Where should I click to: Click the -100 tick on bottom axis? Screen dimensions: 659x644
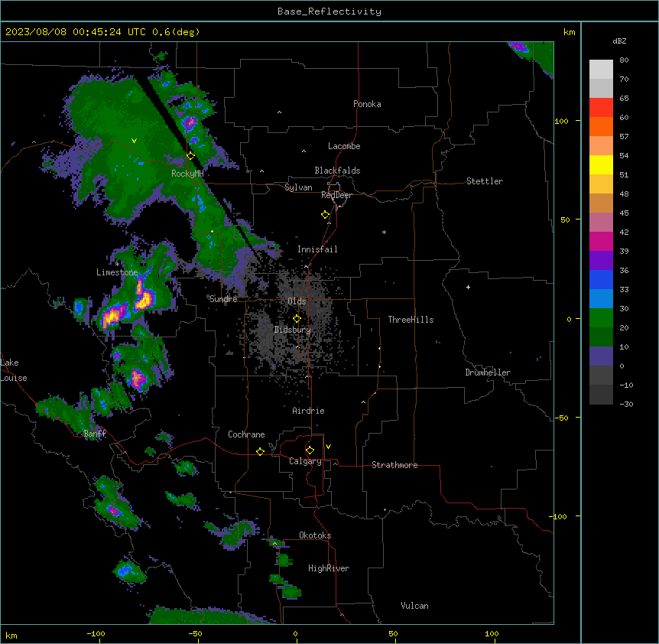(x=96, y=633)
